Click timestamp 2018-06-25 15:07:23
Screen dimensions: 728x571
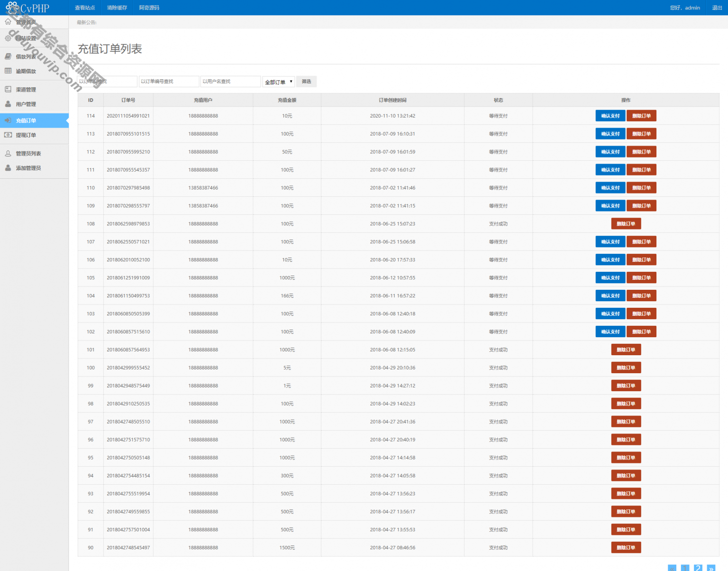click(x=392, y=224)
